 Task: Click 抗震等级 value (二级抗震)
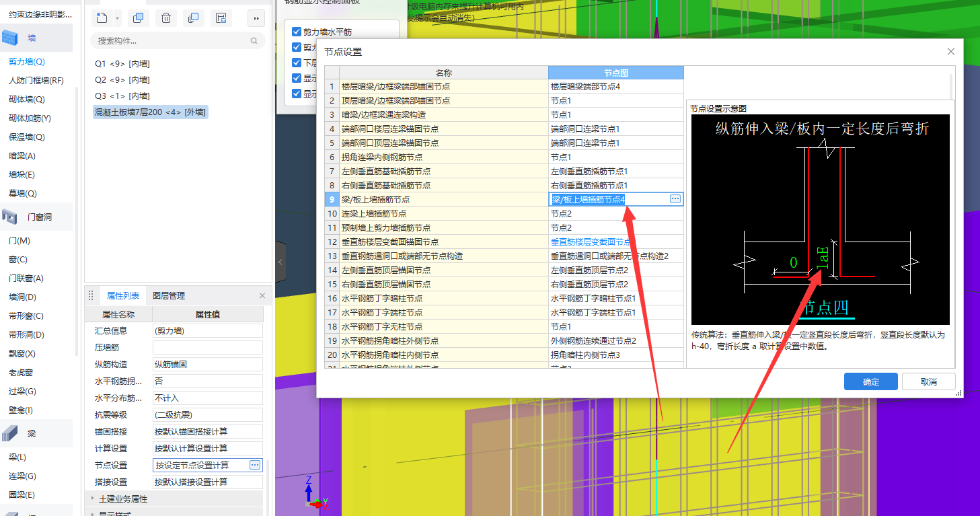point(207,414)
